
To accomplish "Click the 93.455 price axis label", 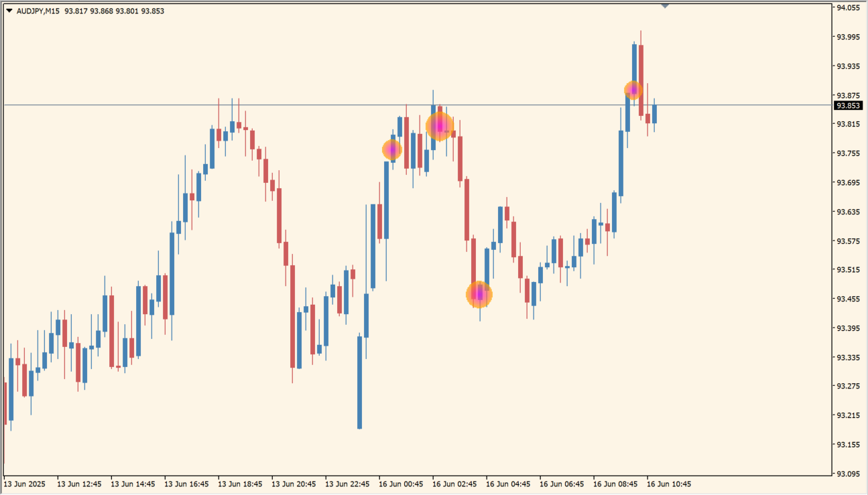I will click(x=848, y=299).
